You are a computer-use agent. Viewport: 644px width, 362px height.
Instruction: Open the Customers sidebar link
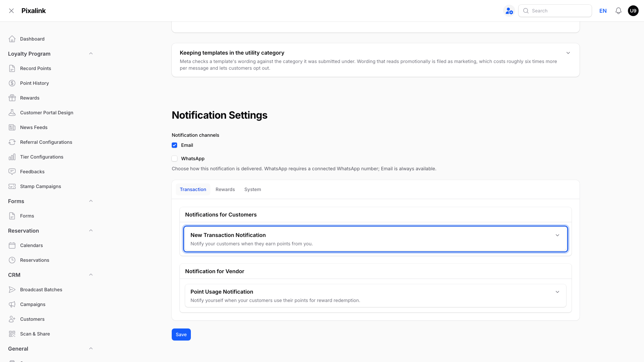pyautogui.click(x=32, y=319)
